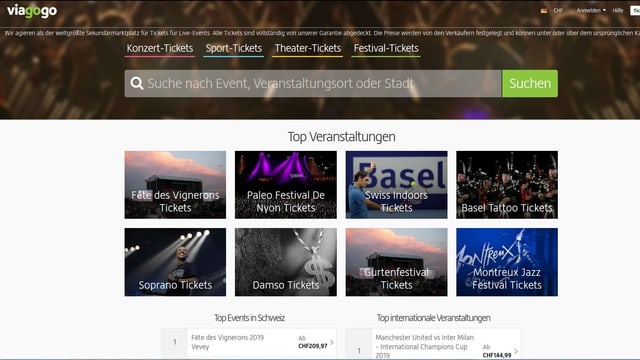Choose the Damso Tickets tile
The width and height of the screenshot is (640, 360).
coord(286,262)
